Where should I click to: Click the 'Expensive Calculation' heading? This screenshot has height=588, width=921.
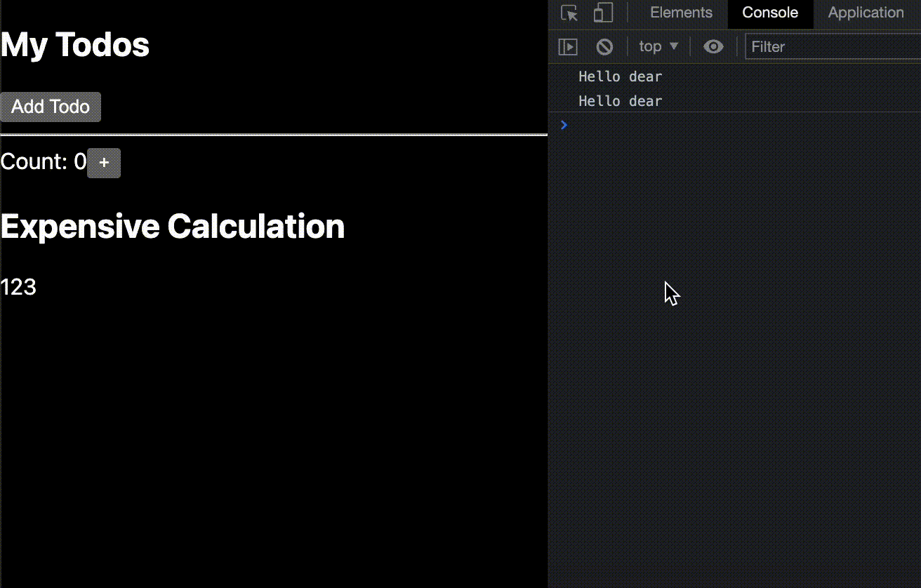[x=173, y=226]
